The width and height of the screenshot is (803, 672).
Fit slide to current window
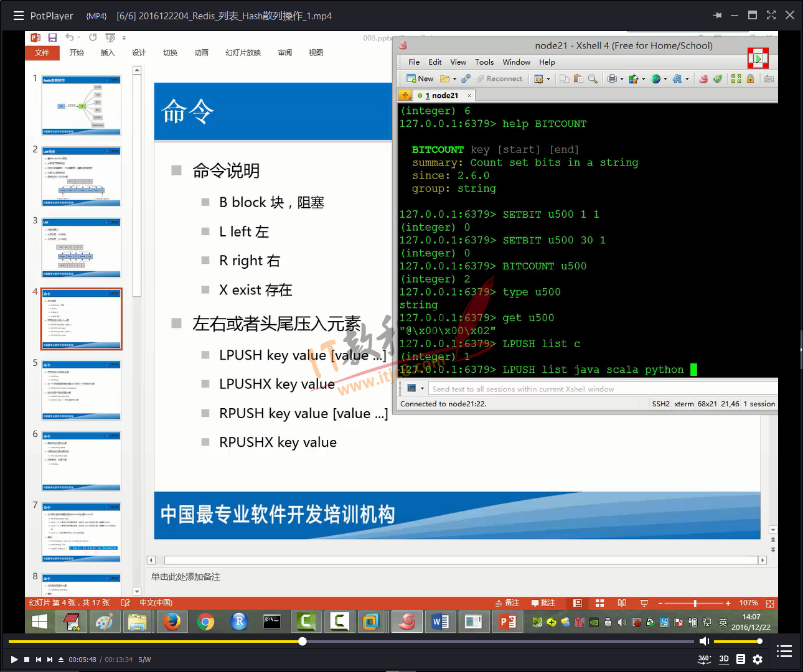point(770,603)
